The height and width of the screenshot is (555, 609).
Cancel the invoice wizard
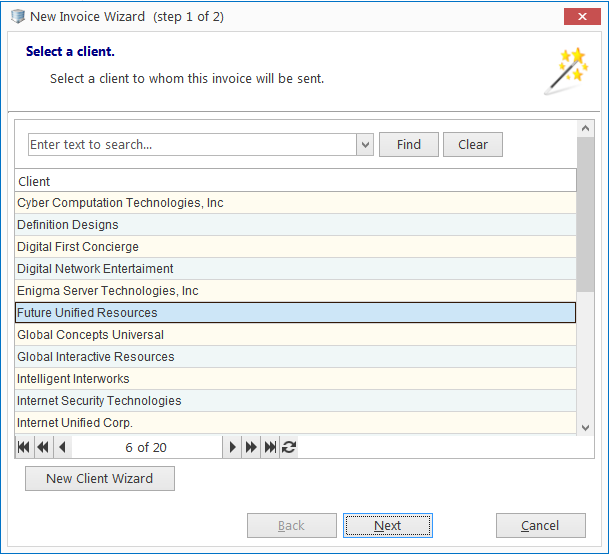point(540,525)
